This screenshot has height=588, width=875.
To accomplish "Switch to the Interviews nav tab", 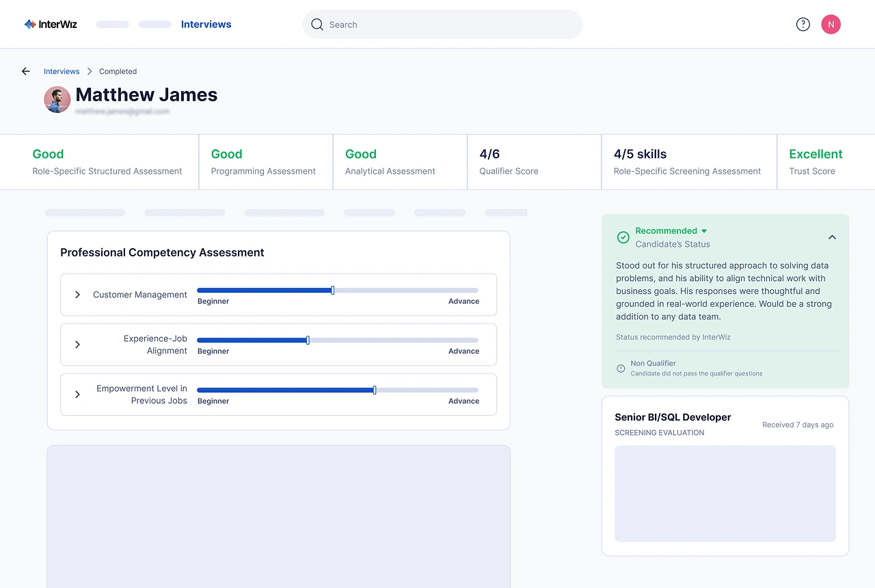I will coord(206,25).
